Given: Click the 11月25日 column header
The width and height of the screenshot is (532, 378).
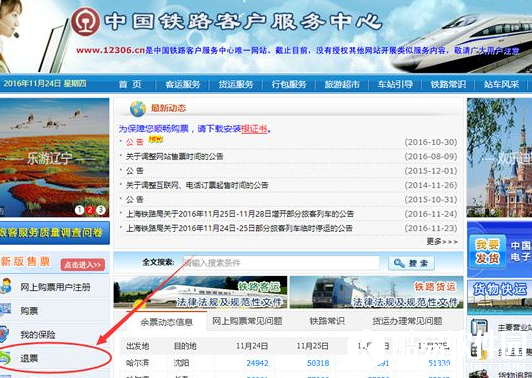Looking at the screenshot, I should pos(312,346).
